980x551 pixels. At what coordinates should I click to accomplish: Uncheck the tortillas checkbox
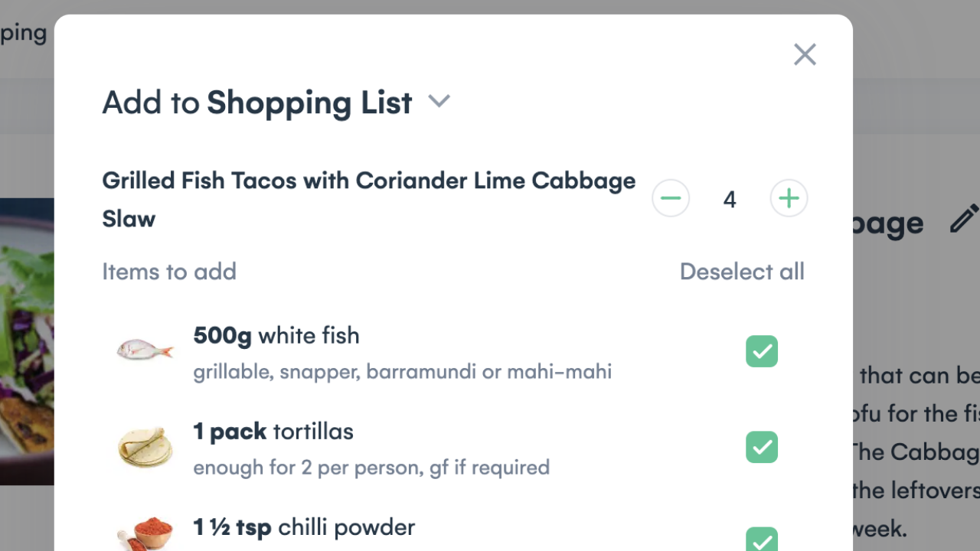[762, 447]
